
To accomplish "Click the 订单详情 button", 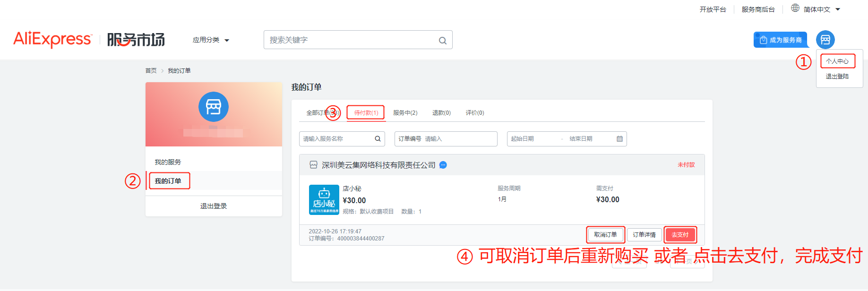I will pyautogui.click(x=644, y=235).
